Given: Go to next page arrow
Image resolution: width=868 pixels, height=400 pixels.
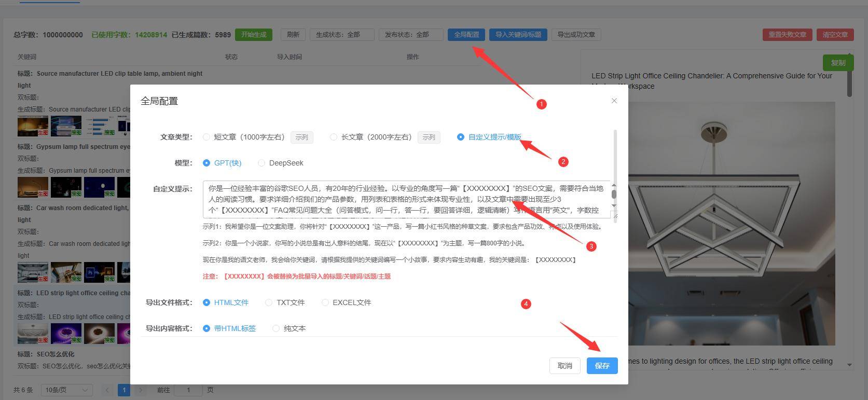Looking at the screenshot, I should click(140, 390).
